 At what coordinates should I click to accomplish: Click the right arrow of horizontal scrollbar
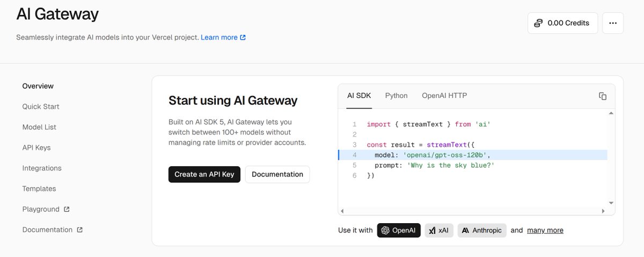(603, 211)
